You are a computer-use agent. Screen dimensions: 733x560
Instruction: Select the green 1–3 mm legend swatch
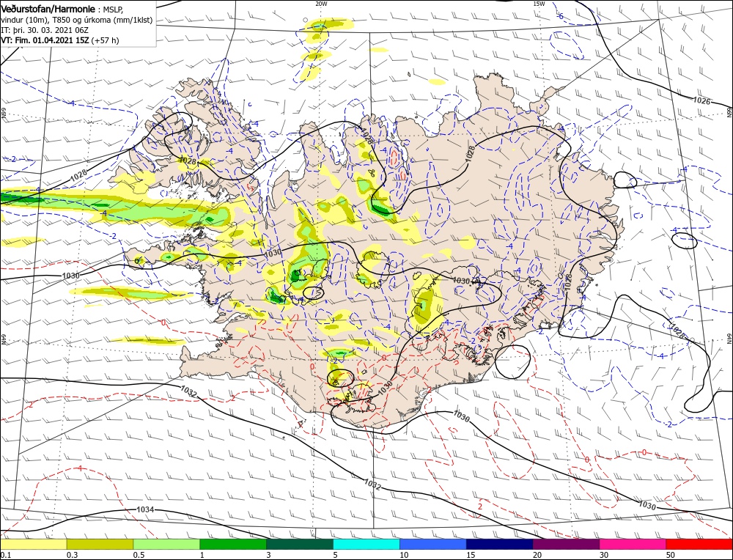(233, 544)
